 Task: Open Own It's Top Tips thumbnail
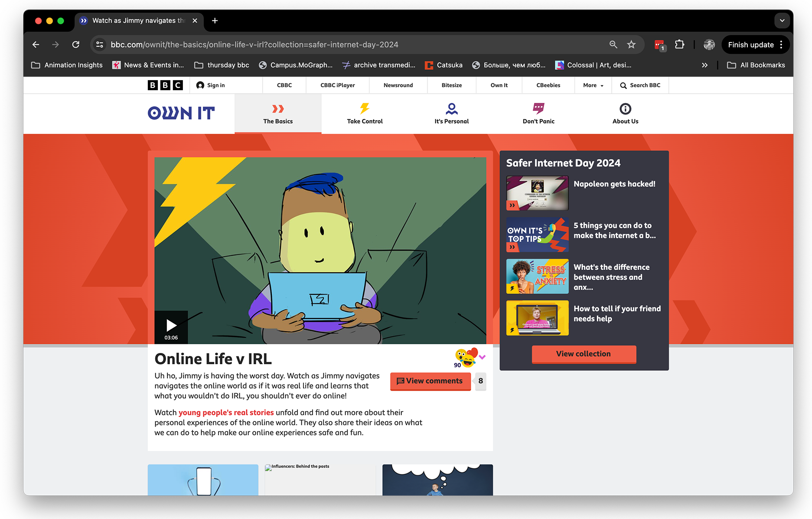(537, 235)
